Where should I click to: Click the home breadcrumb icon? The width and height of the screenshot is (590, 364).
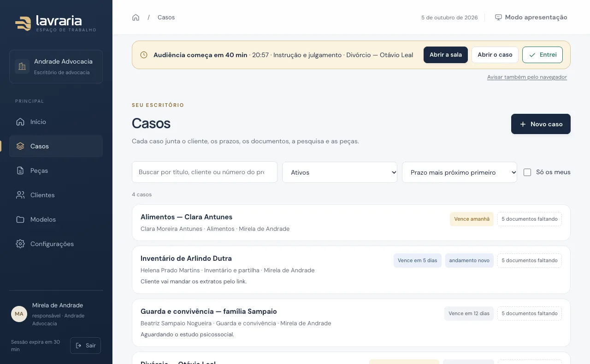click(136, 18)
